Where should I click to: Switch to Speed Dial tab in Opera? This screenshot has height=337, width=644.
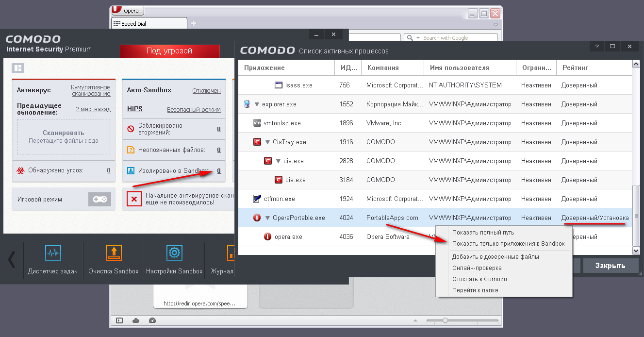point(149,23)
